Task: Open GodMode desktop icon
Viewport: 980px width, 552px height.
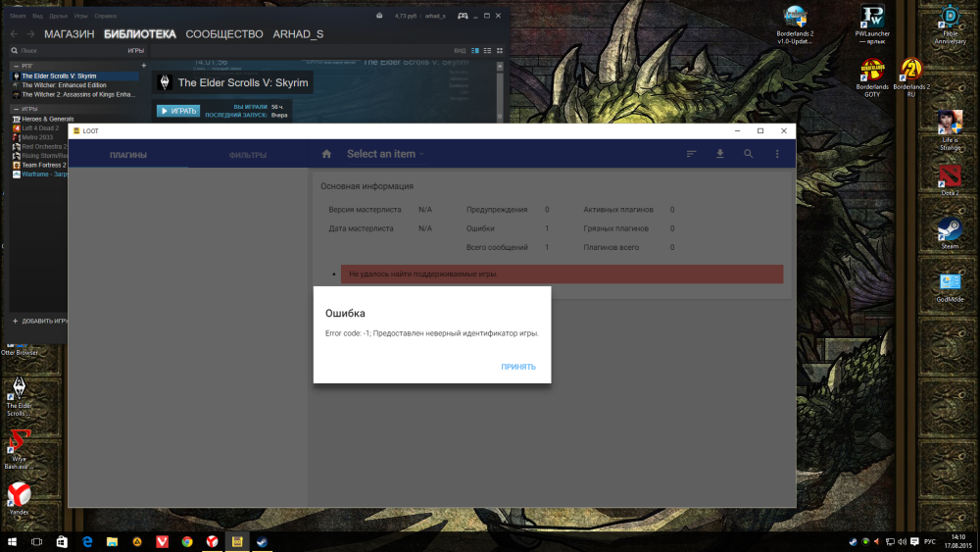Action: tap(950, 287)
